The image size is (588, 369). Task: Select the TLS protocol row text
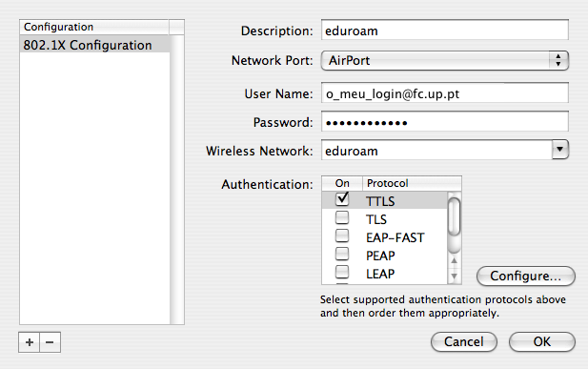(x=376, y=219)
